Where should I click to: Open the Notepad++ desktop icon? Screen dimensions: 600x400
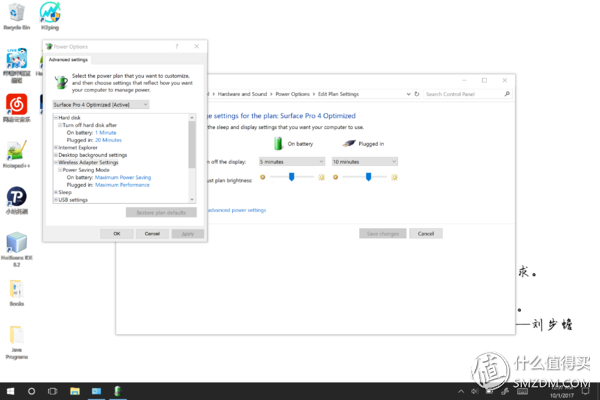click(16, 154)
